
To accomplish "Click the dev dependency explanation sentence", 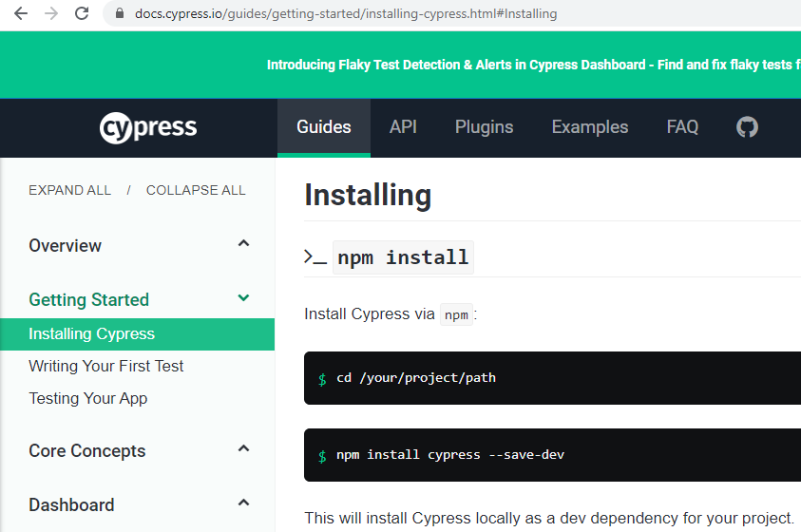I will (x=549, y=518).
